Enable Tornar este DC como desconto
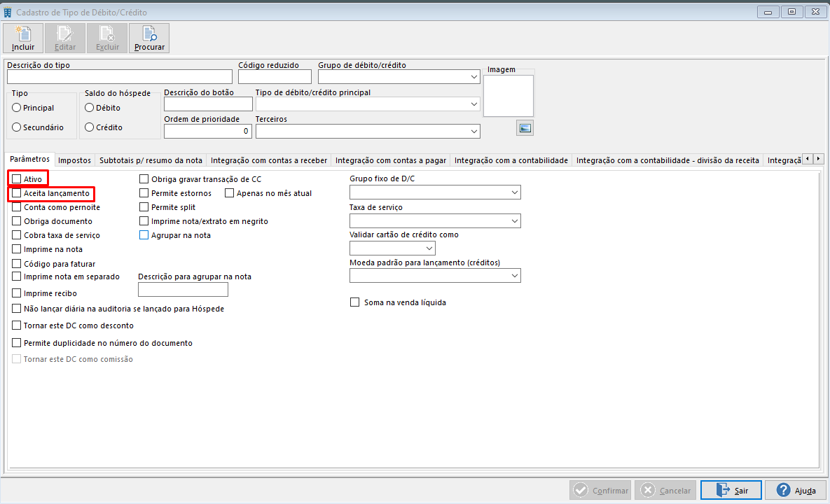 (16, 325)
